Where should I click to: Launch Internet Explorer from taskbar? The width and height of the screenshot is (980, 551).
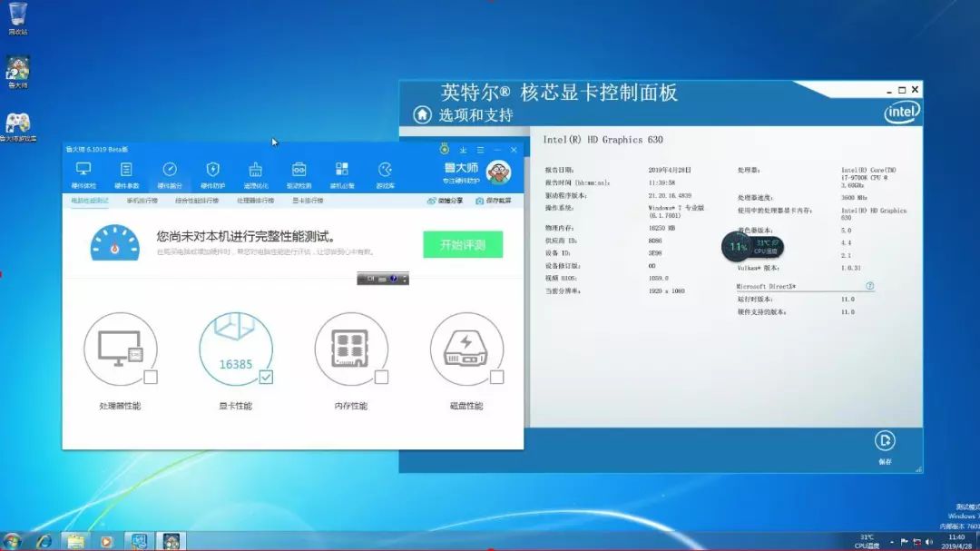point(44,541)
